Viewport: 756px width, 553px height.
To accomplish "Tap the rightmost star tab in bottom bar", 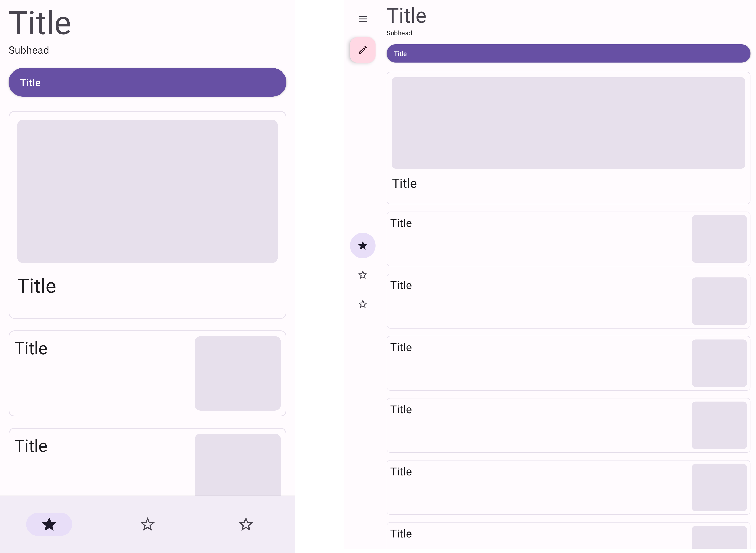I will point(246,524).
